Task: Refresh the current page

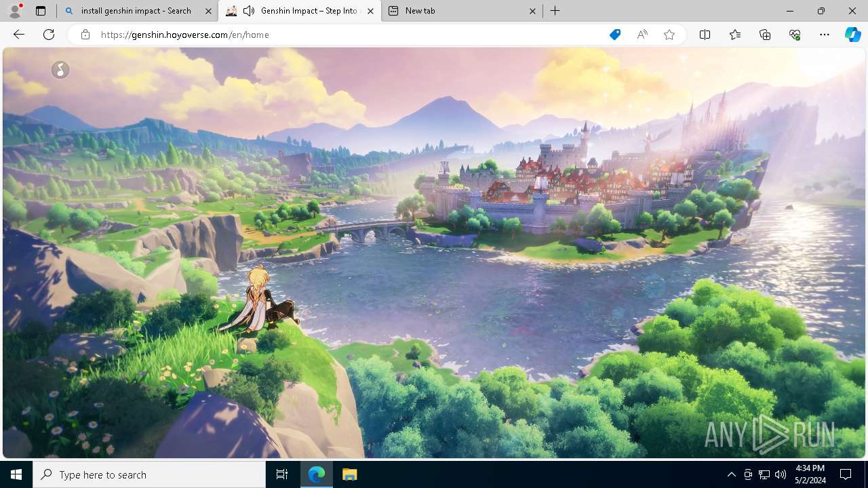Action: coord(49,35)
